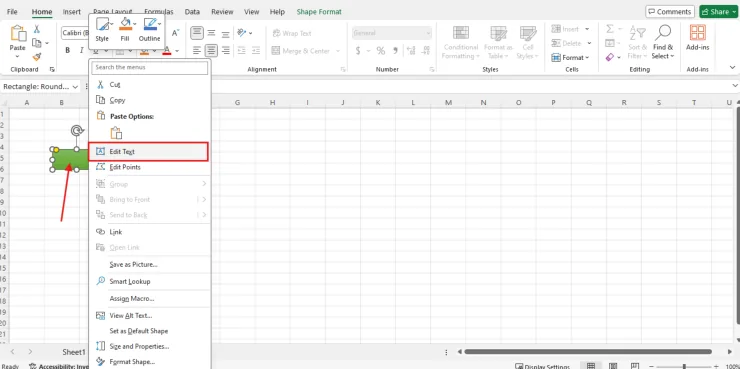
Task: Choose Edit Points in context menu
Action: 149,167
